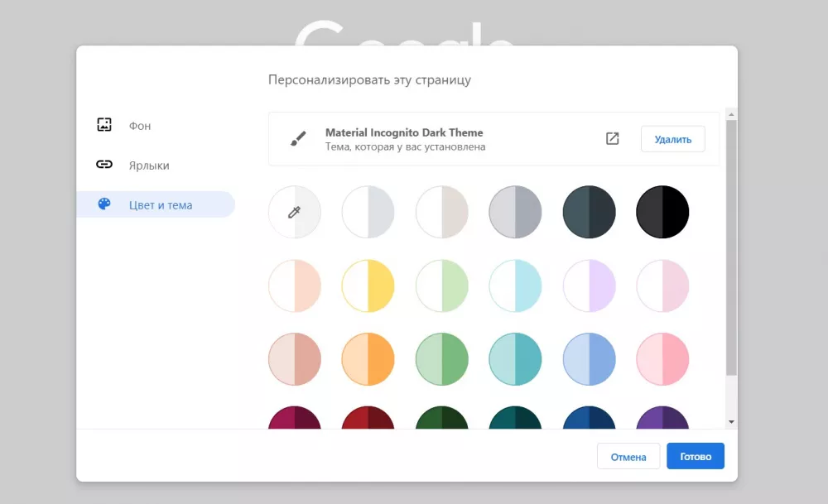Select the dark slate gray theme swatch

(x=589, y=213)
